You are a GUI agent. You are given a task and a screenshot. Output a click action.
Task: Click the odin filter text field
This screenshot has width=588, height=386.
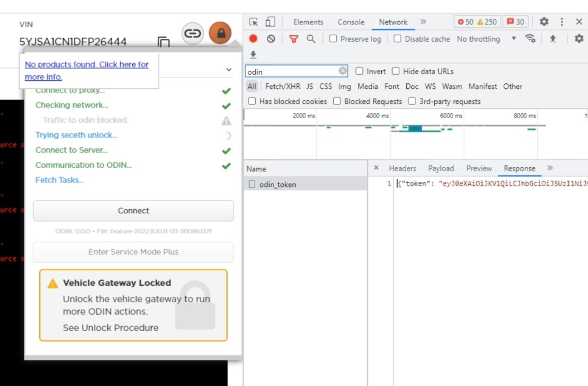(291, 71)
